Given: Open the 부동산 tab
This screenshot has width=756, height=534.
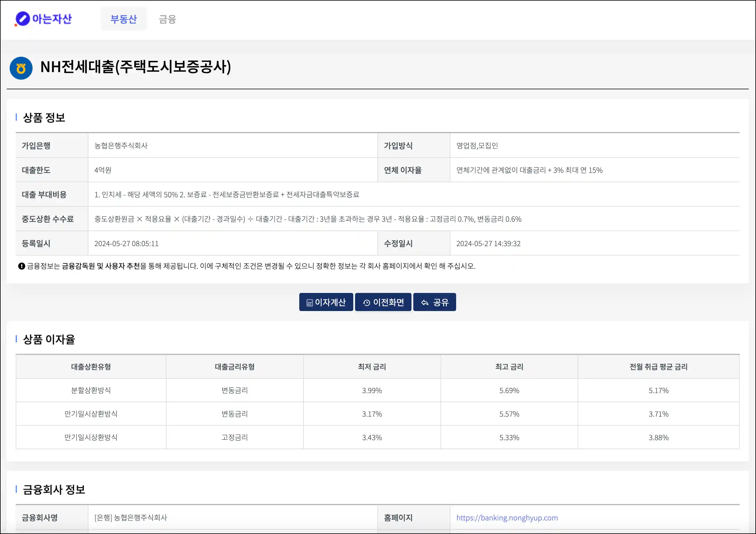Looking at the screenshot, I should point(123,19).
